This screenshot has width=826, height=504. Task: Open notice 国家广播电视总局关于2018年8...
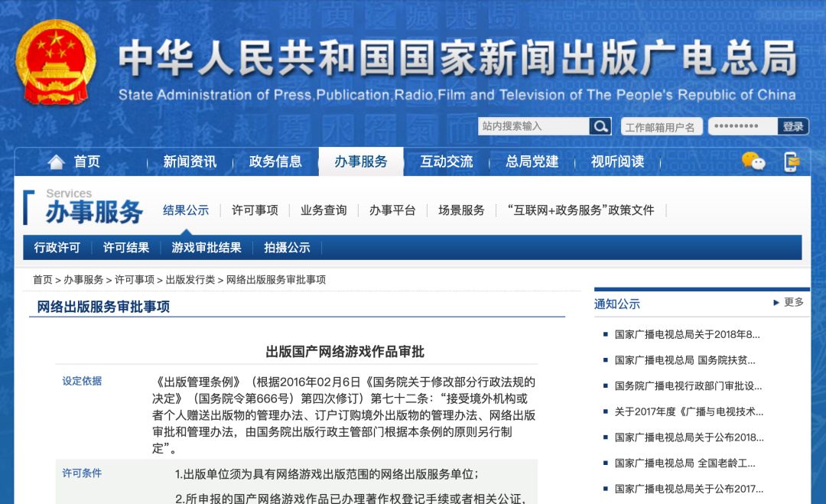point(687,334)
